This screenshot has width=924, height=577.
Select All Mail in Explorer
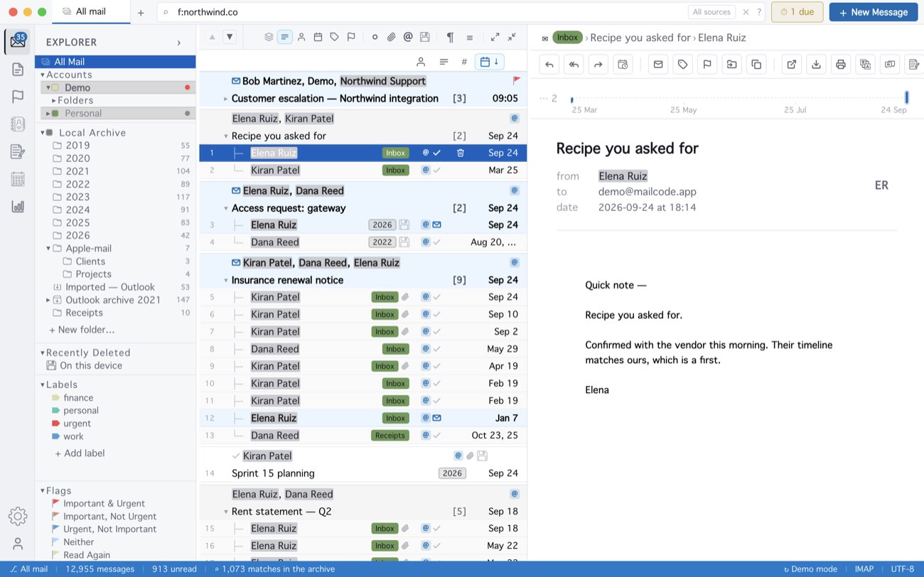[x=115, y=62]
